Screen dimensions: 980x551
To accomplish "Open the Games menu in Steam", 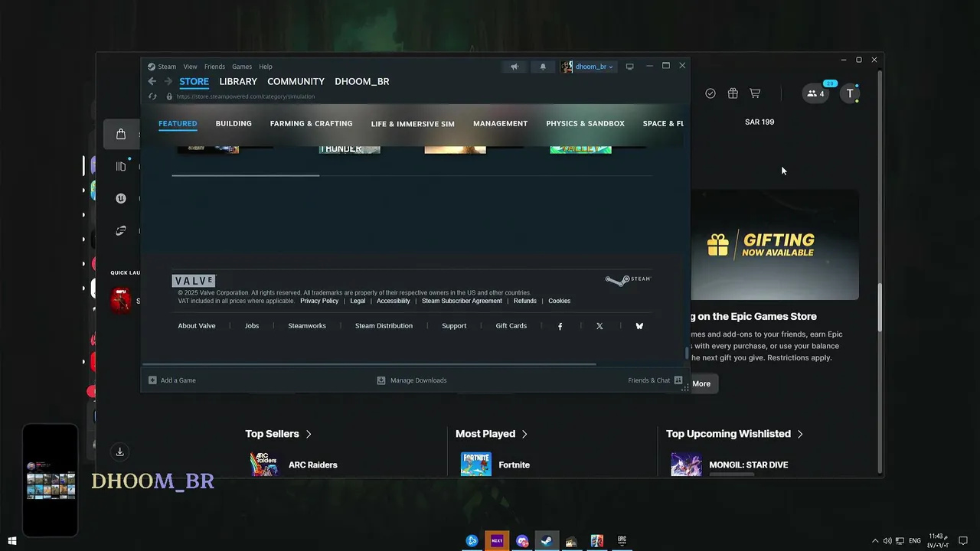I will click(242, 67).
